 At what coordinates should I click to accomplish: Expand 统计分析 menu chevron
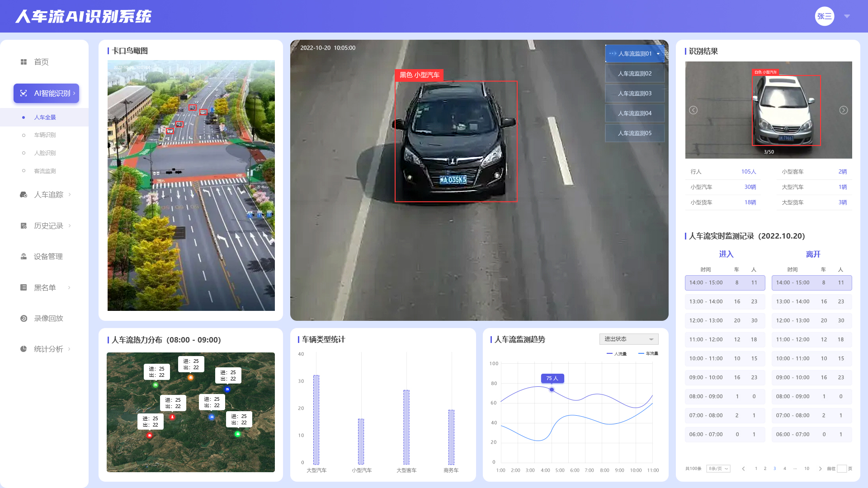(x=70, y=349)
